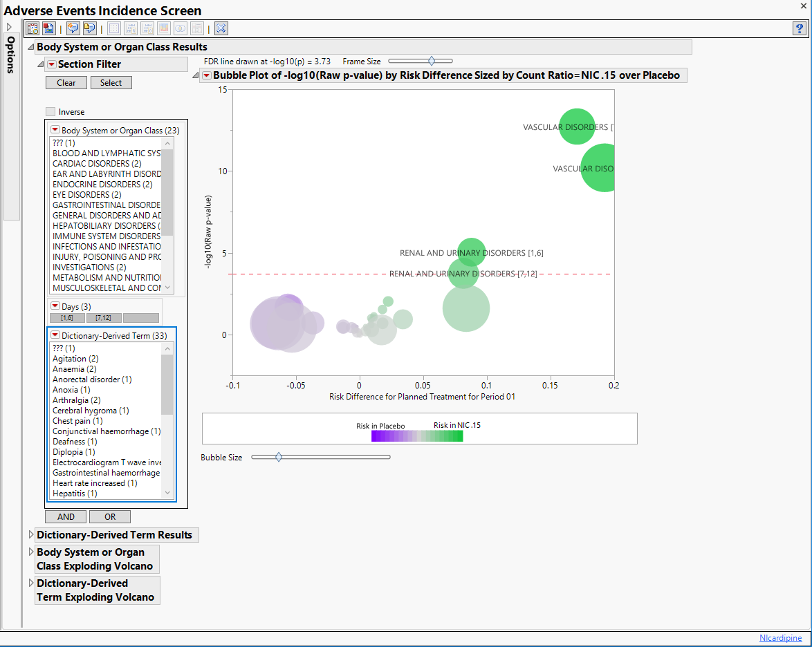Viewport: 812px width, 647px height.
Task: Open the Nicardipine link in status bar
Action: [x=780, y=638]
